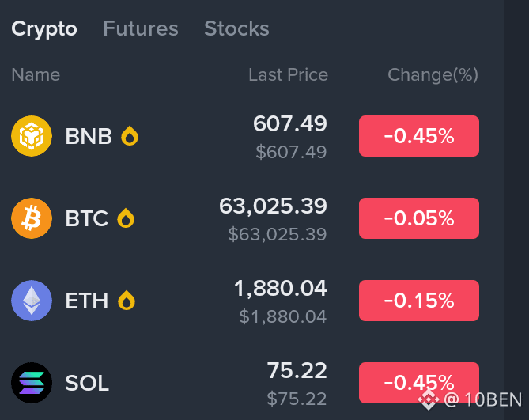
Task: Click the flame icon next to ETH
Action: (x=127, y=301)
